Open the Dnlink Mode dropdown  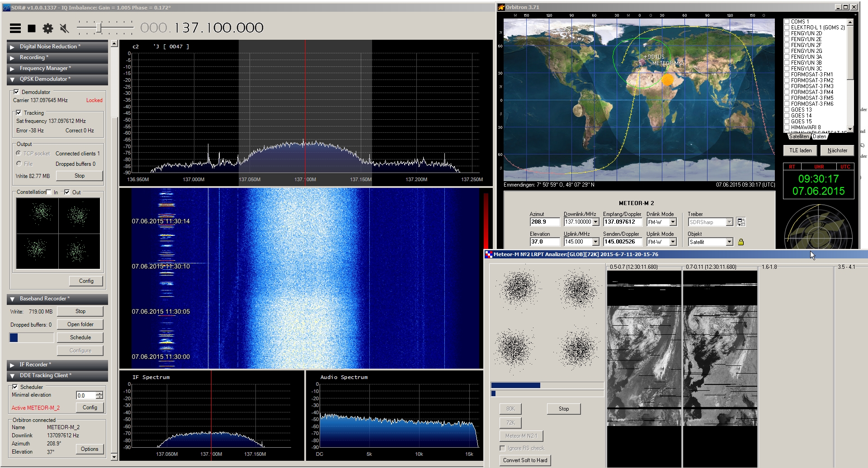coord(673,222)
